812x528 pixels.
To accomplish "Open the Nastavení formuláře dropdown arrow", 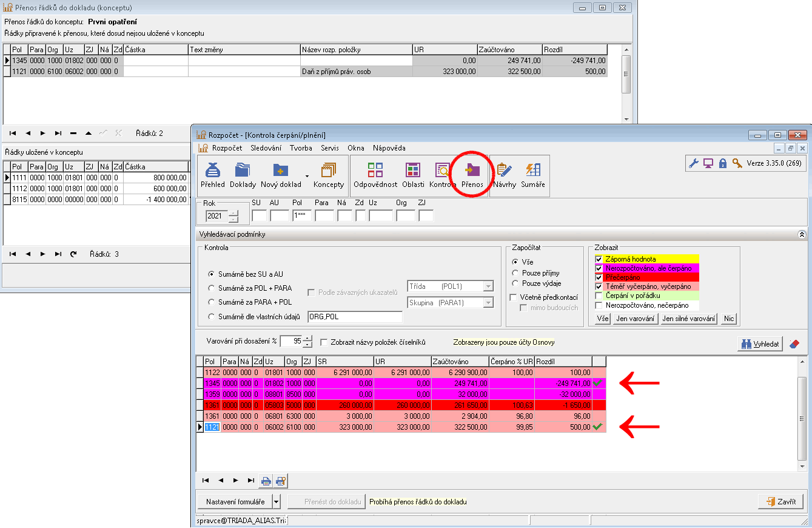I will click(277, 502).
